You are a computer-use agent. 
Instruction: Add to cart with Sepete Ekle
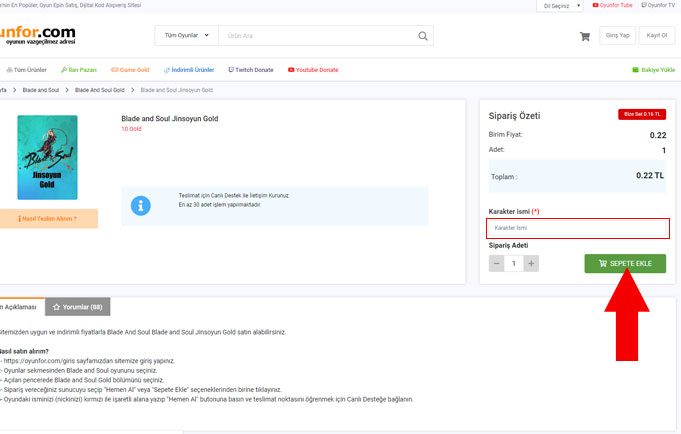pos(625,264)
